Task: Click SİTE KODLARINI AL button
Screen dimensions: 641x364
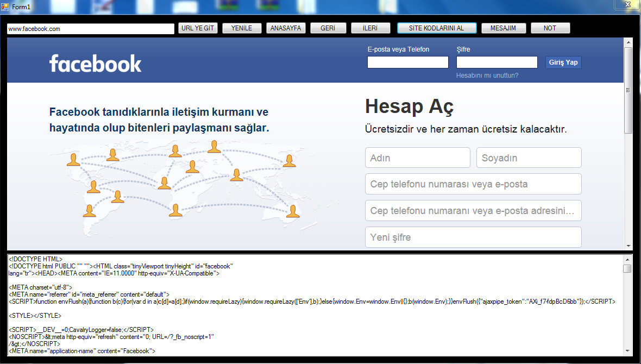Action: (437, 28)
